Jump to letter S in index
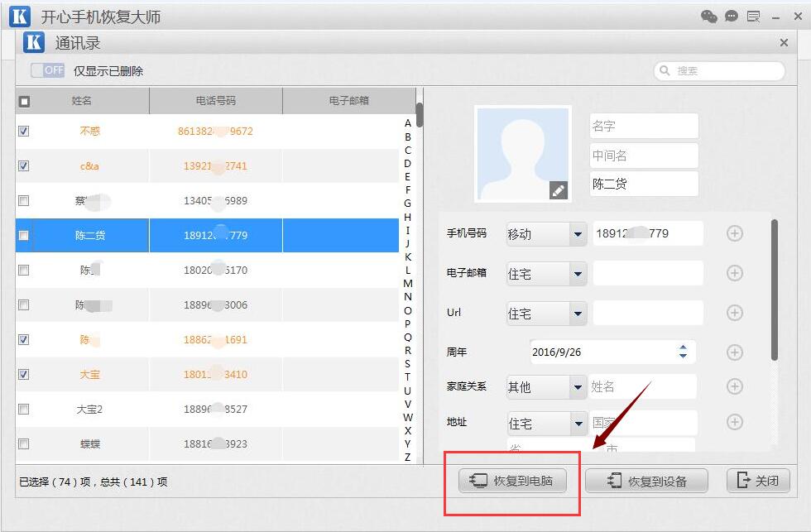Screen dimensions: 811x532 407,363
